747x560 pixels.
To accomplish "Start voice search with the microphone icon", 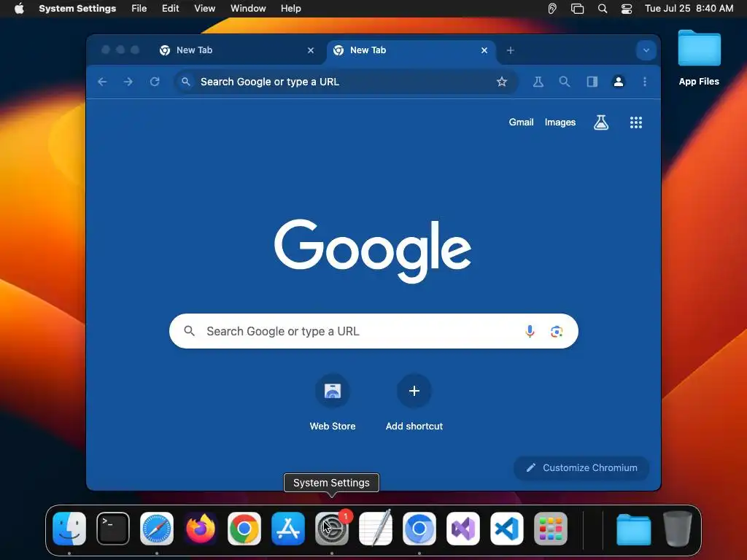I will tap(530, 331).
